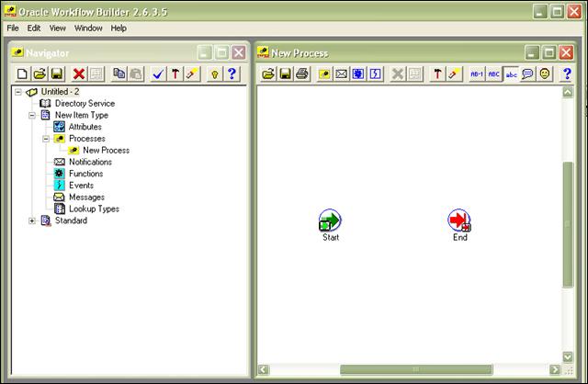Close the Navigator window
Image resolution: width=588 pixels, height=384 pixels.
pos(239,53)
